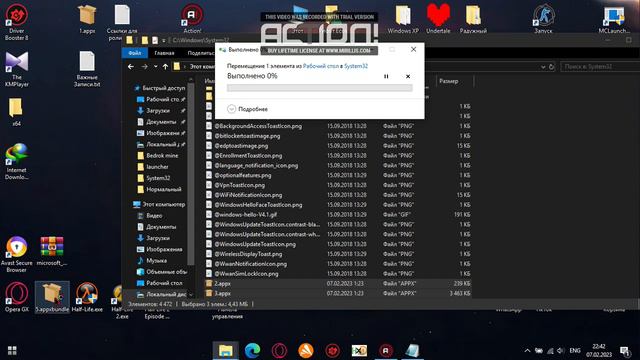This screenshot has height=360, width=640.
Task: Pause the file move operation
Action: pyautogui.click(x=386, y=76)
